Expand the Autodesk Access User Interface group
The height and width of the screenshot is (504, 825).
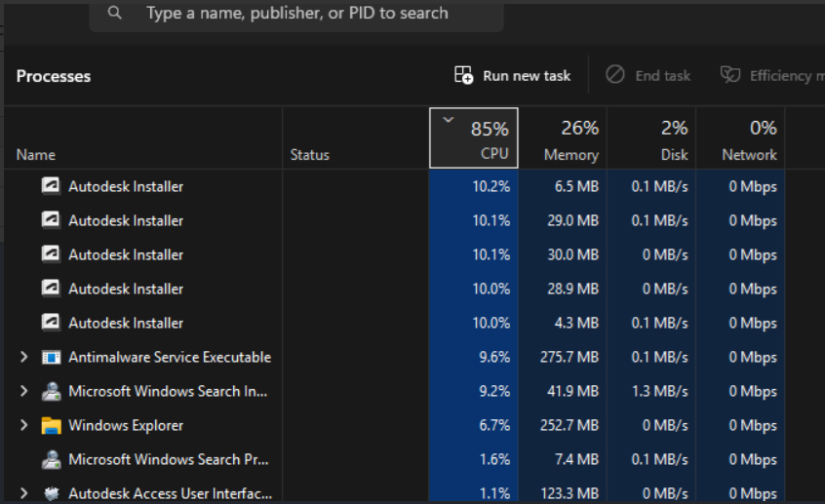point(24,493)
